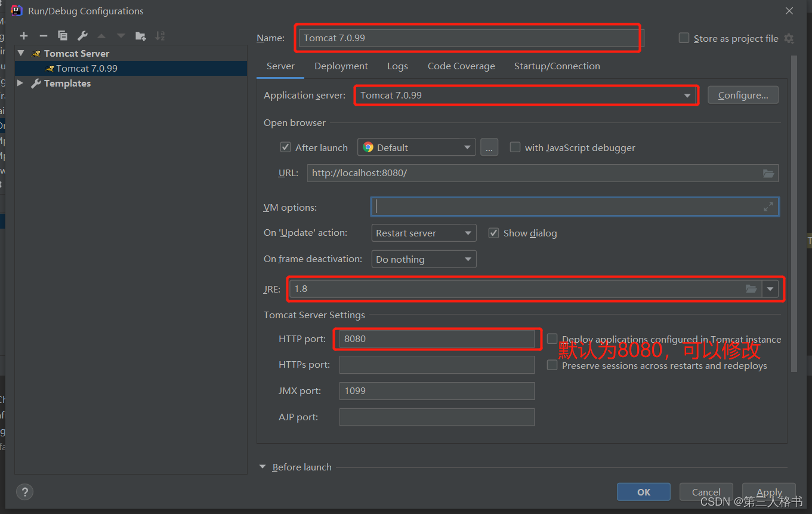
Task: Collapse the Before launch section
Action: tap(263, 467)
